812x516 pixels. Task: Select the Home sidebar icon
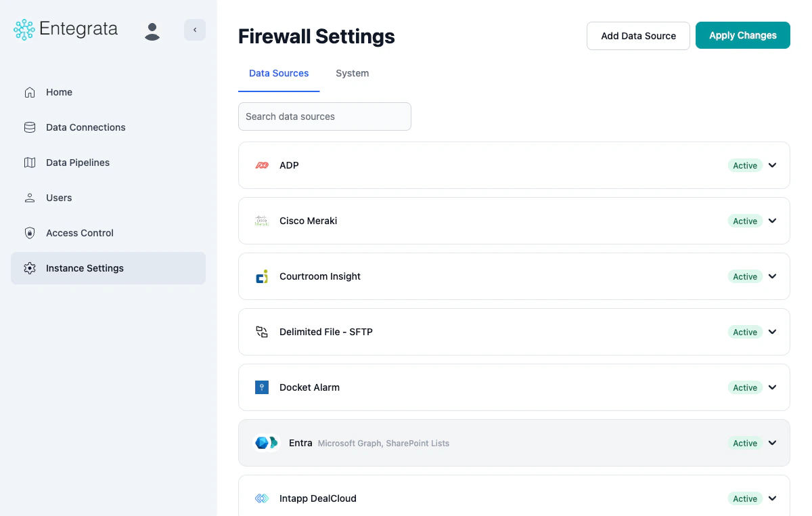click(x=29, y=92)
